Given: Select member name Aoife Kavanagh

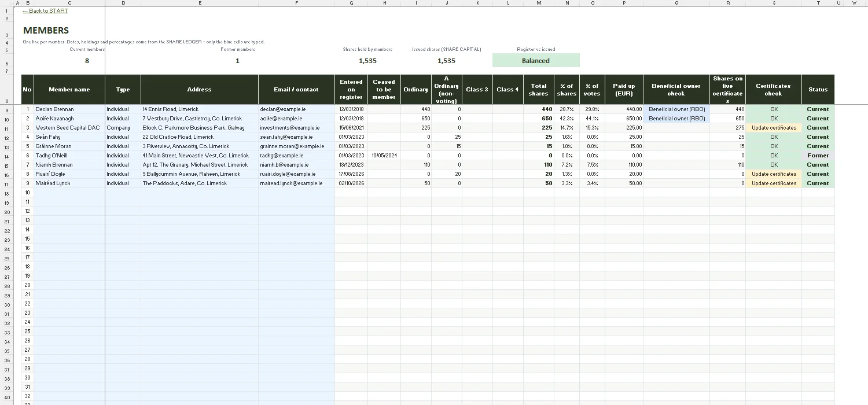Looking at the screenshot, I should click(69, 119).
